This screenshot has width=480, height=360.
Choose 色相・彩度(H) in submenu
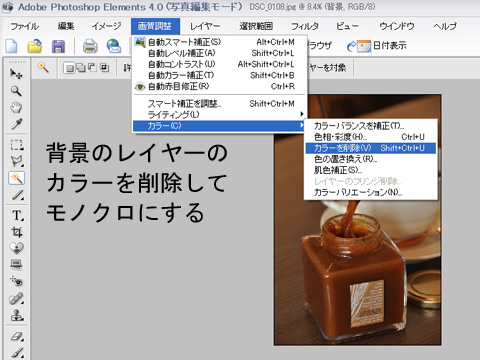(x=370, y=137)
